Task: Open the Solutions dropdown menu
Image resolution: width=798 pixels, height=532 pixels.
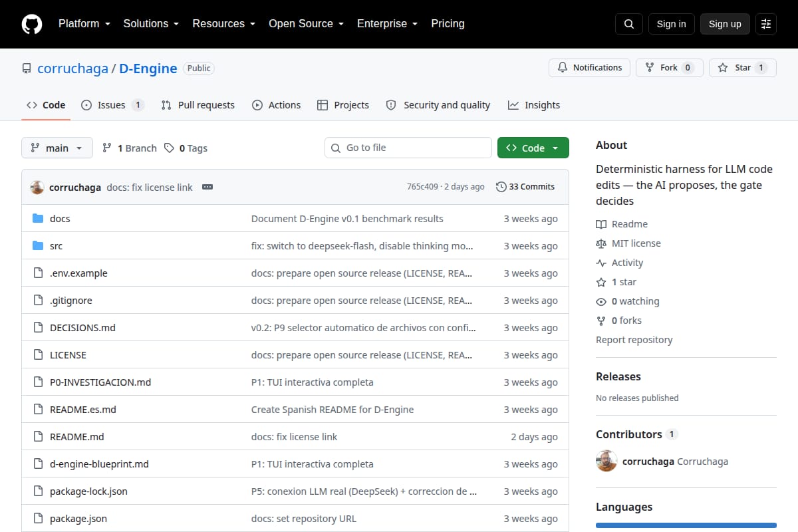Action: [151, 24]
